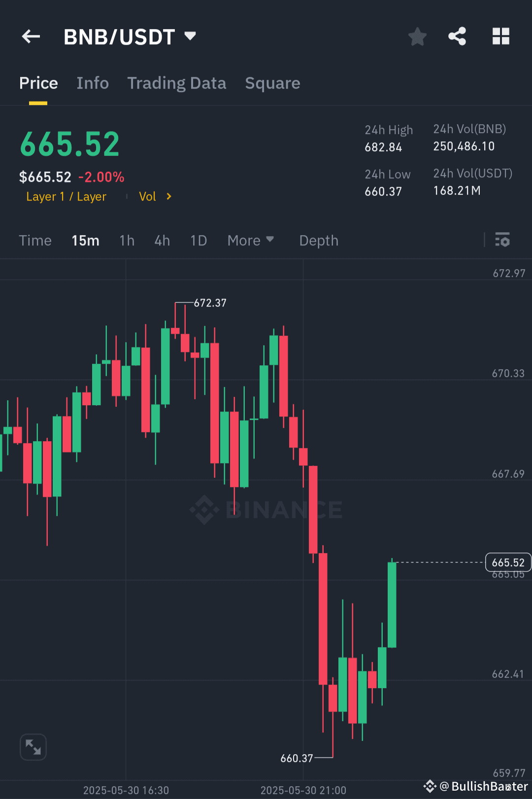Tap the star to favorite BNB/USDT
The height and width of the screenshot is (799, 532).
click(x=417, y=36)
